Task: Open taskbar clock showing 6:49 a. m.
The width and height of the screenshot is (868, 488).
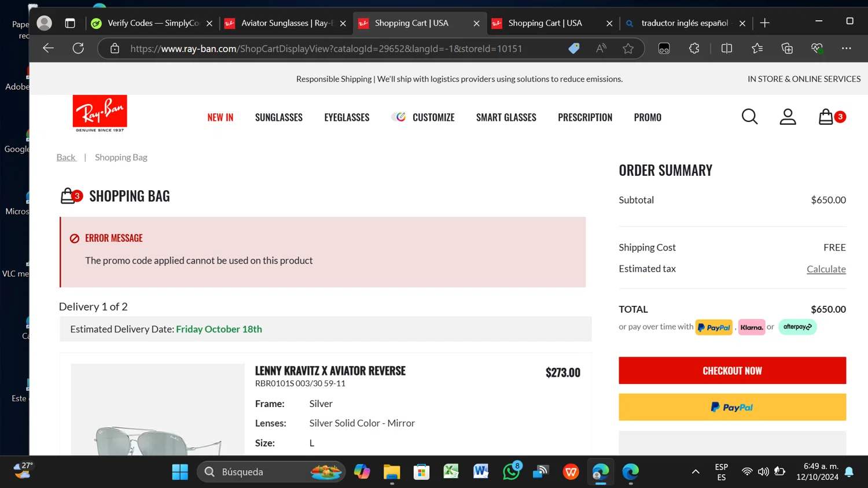Action: [817, 472]
